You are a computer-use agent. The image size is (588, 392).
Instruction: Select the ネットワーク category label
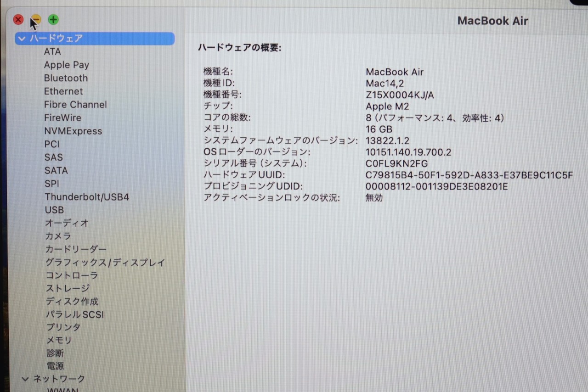[x=59, y=379]
